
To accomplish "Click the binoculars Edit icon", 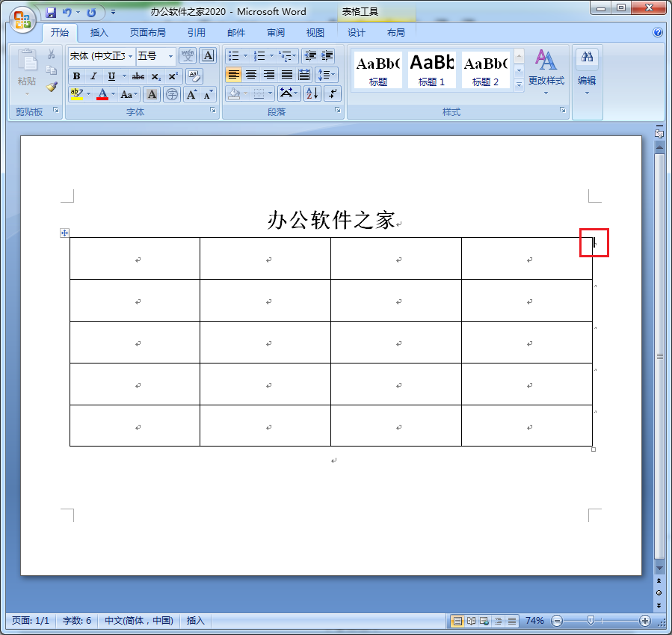I will coord(587,57).
